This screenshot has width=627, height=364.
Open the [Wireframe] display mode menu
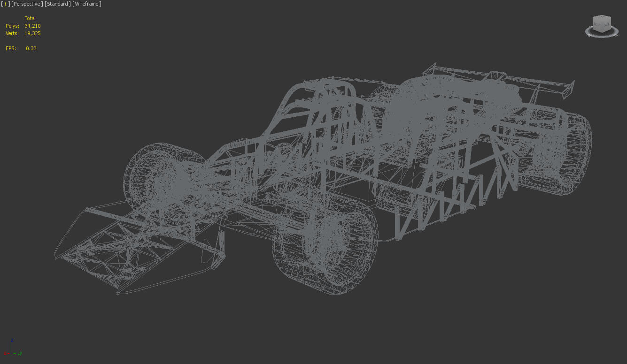[87, 4]
